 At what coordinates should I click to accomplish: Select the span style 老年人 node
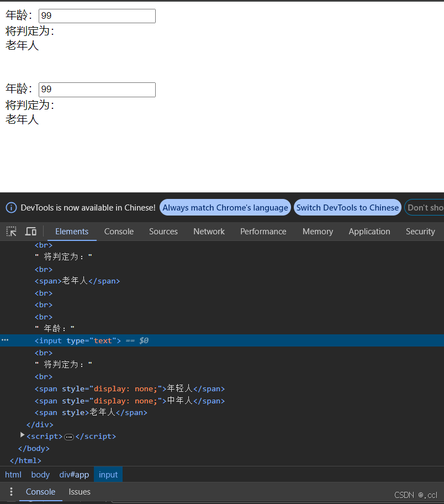click(91, 413)
